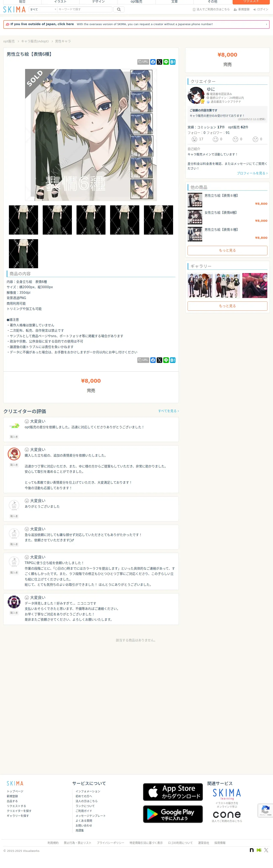Click the orange リクエスト button

(x=251, y=2)
